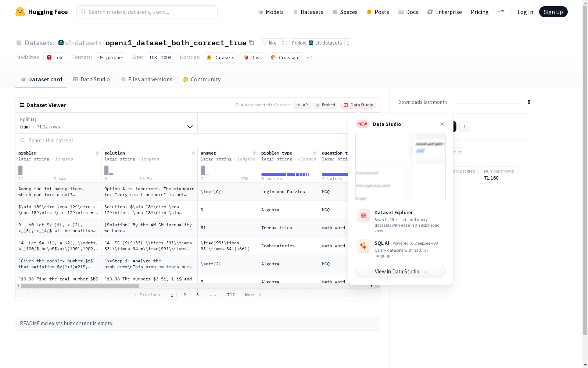The height and width of the screenshot is (368, 588).
Task: Select the Datasets library tag
Action: [220, 57]
